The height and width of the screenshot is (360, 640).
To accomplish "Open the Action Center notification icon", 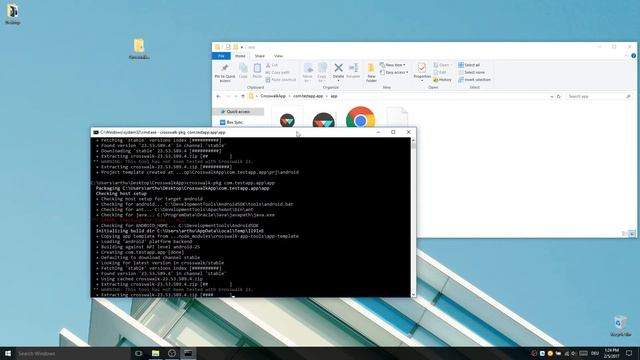I will point(629,353).
